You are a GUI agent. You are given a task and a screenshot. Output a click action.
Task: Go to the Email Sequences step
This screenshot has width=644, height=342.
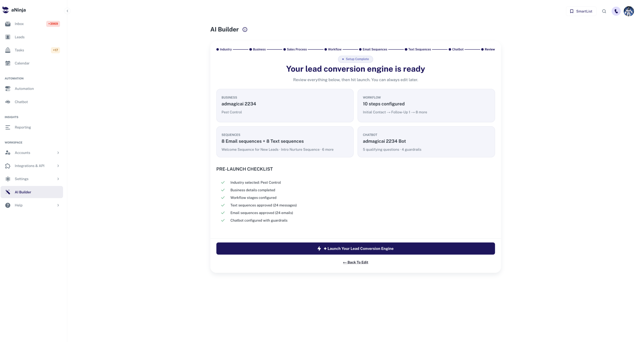[373, 49]
